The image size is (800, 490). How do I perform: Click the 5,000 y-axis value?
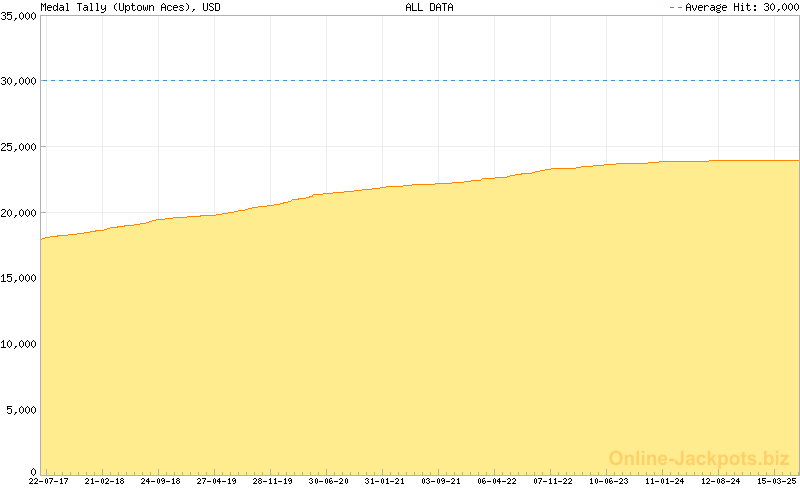(22, 410)
